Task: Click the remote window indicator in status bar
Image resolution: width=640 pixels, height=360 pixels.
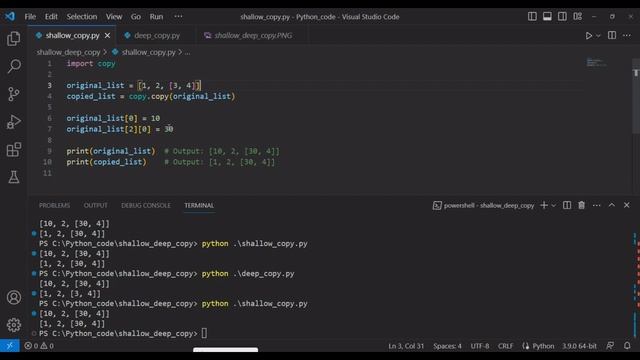Action: [9, 346]
